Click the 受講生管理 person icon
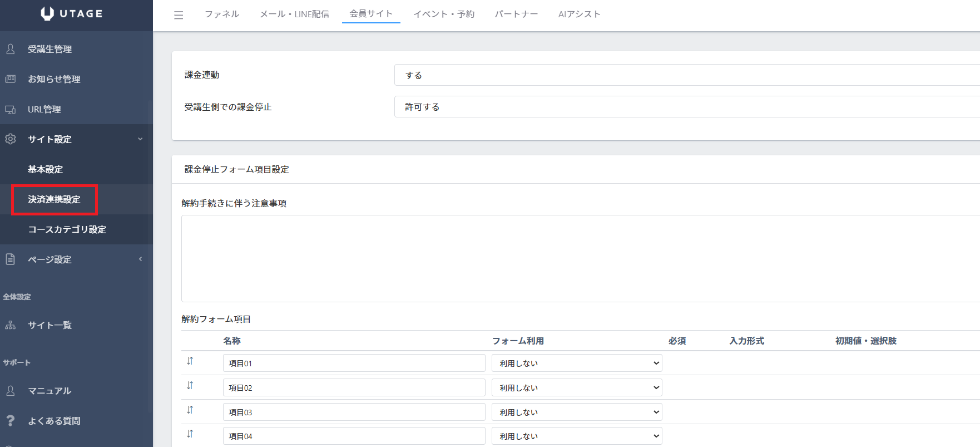The width and height of the screenshot is (980, 447). coord(11,49)
